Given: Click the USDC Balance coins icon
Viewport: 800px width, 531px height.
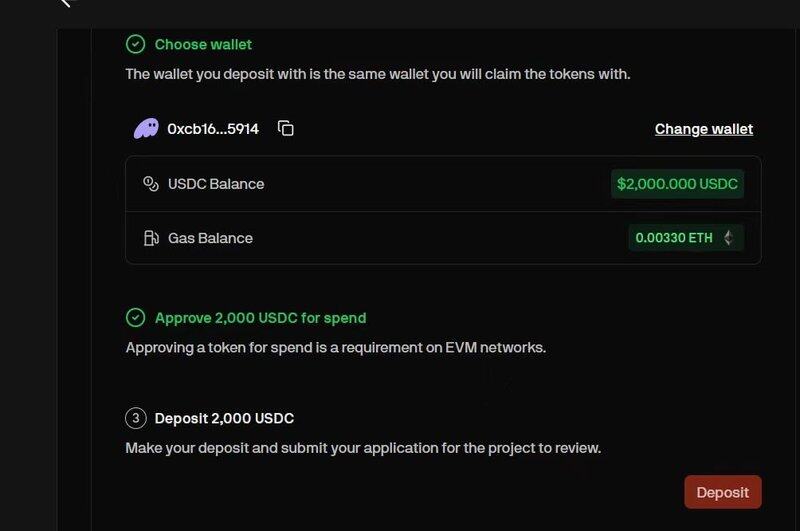Looking at the screenshot, I should [x=151, y=184].
